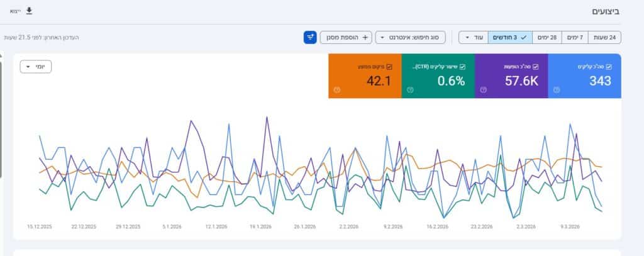Viewport: 644px width, 256px height.
Task: Switch to the 7 ימים range
Action: point(576,38)
